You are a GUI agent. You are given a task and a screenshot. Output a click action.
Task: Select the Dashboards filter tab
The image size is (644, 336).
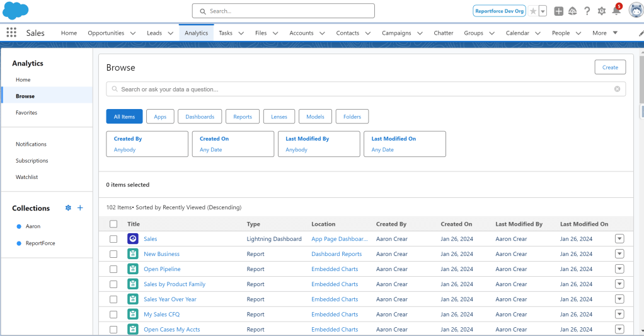(x=199, y=117)
